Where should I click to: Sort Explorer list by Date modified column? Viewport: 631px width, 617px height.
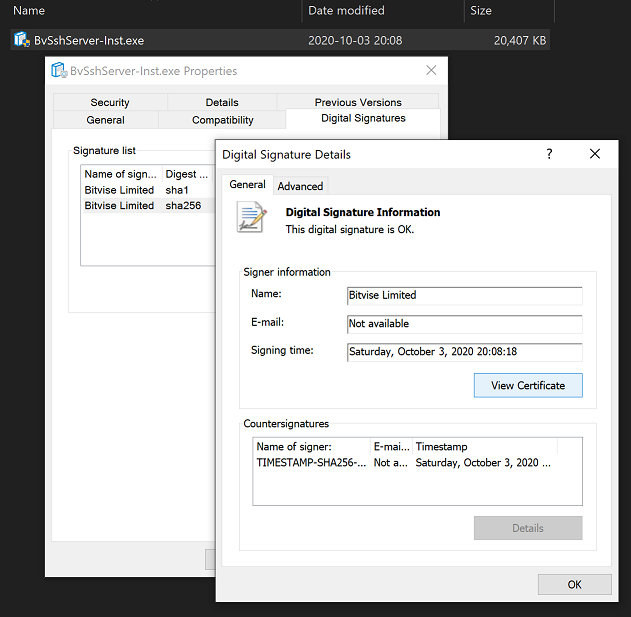(x=383, y=10)
